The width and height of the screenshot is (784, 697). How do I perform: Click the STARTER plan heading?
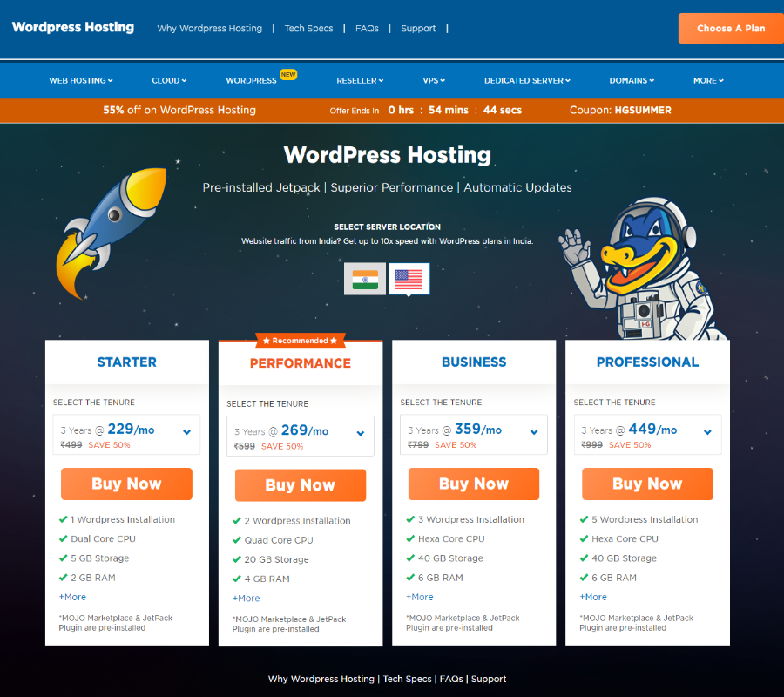click(x=126, y=362)
